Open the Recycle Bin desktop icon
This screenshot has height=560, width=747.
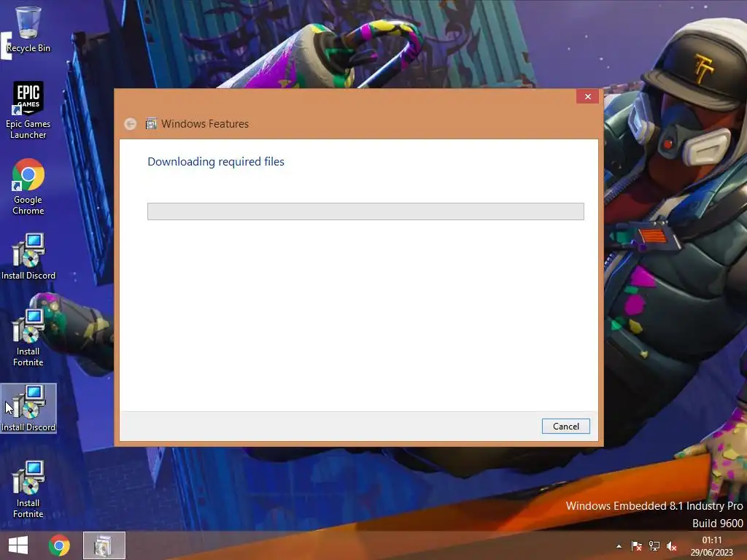click(28, 29)
